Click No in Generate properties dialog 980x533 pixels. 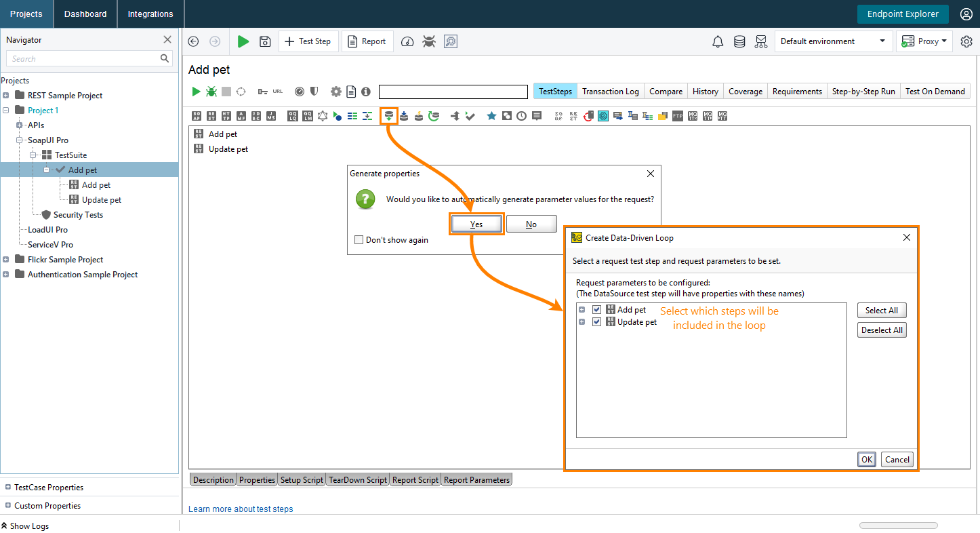(531, 224)
